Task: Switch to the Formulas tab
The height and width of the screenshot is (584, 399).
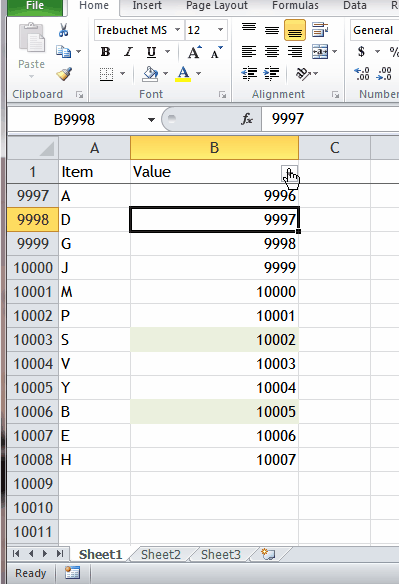Action: coord(295,6)
